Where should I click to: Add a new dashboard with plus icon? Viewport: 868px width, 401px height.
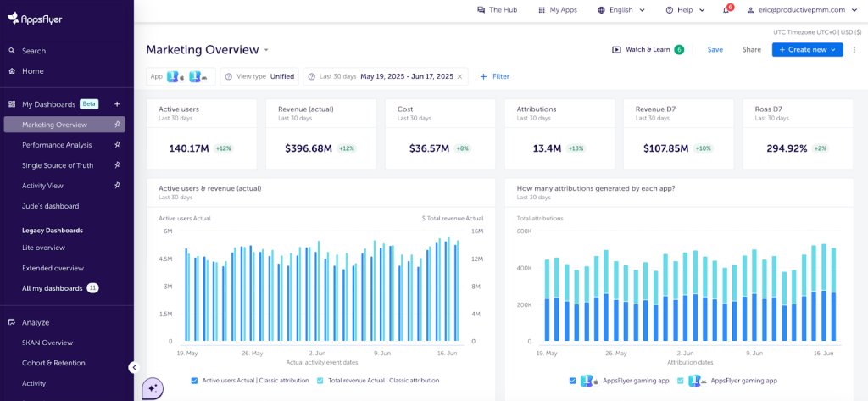point(117,104)
